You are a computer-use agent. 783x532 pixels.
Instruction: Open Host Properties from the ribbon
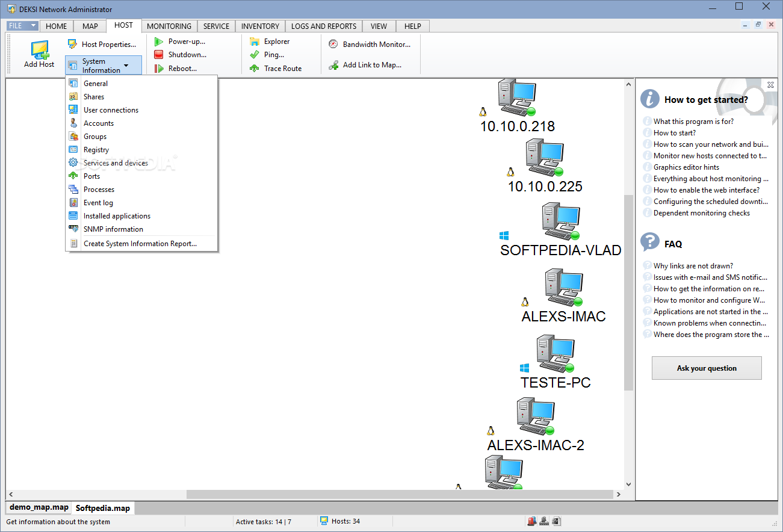tap(102, 44)
